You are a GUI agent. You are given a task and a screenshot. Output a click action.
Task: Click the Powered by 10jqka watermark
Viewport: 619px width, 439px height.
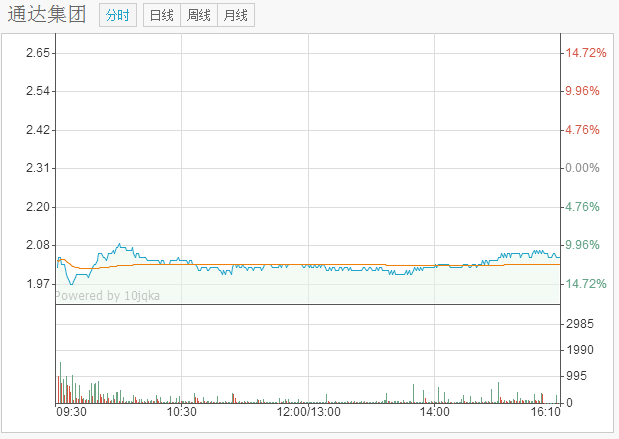click(106, 295)
